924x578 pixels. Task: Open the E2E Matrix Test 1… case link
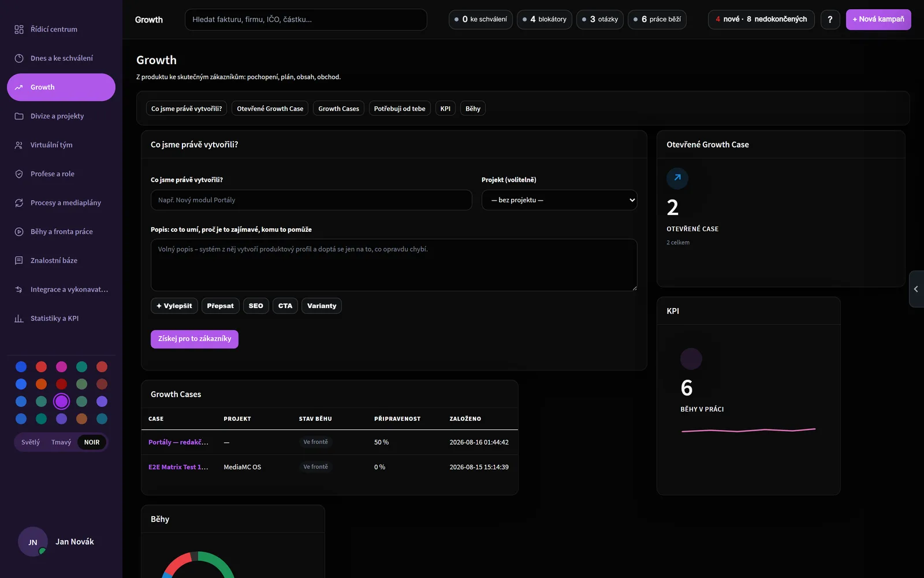pyautogui.click(x=178, y=467)
